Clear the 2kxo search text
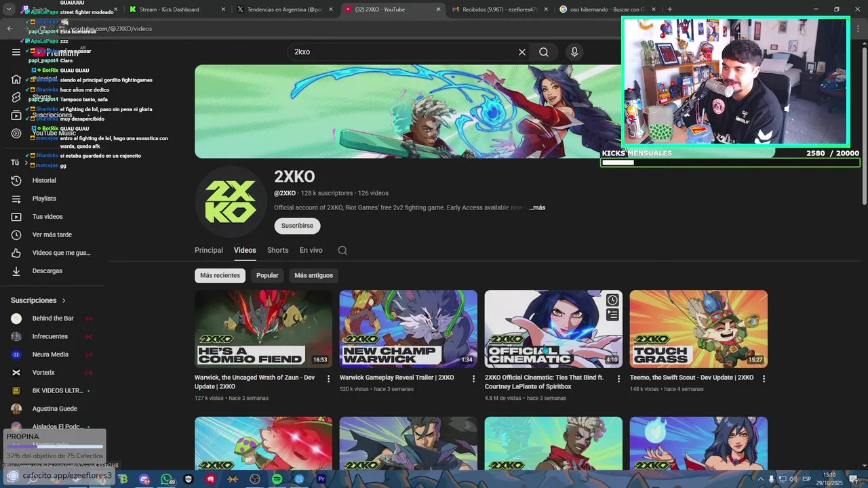 tap(522, 52)
